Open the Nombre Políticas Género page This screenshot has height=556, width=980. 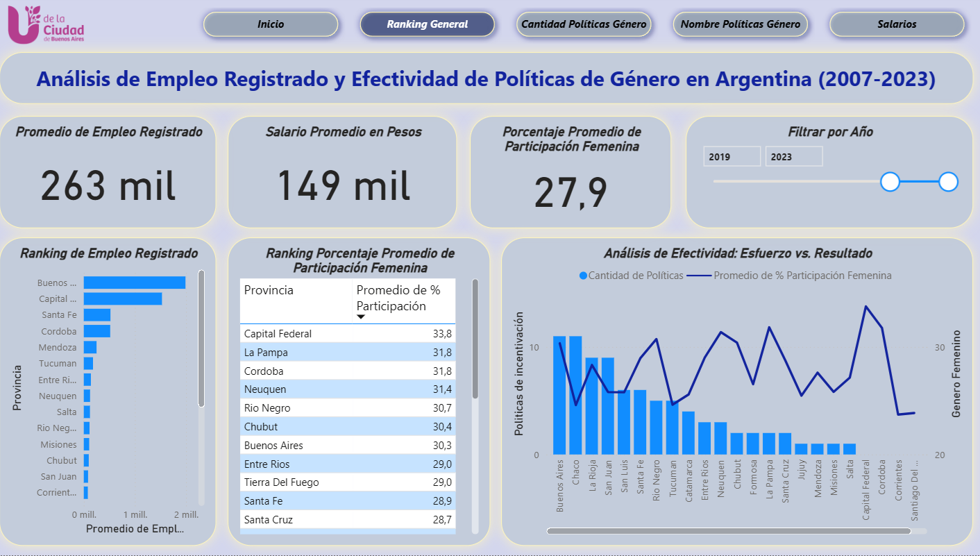click(x=740, y=24)
